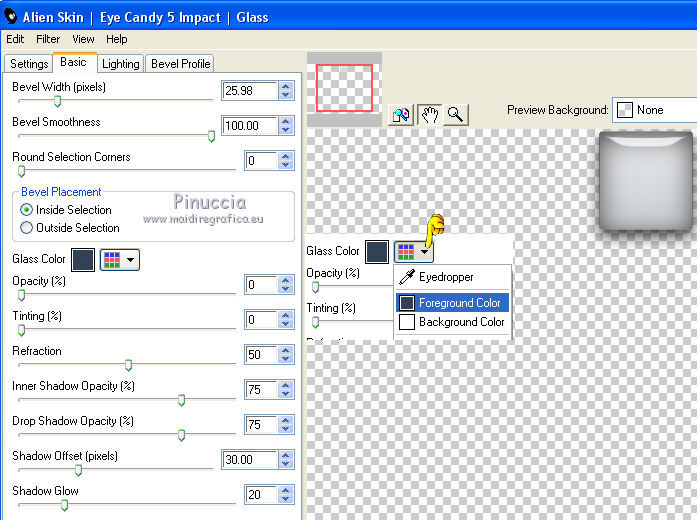Click the Alien Skin logo icon in title bar
Viewport: 697px width, 520px height.
click(x=10, y=17)
